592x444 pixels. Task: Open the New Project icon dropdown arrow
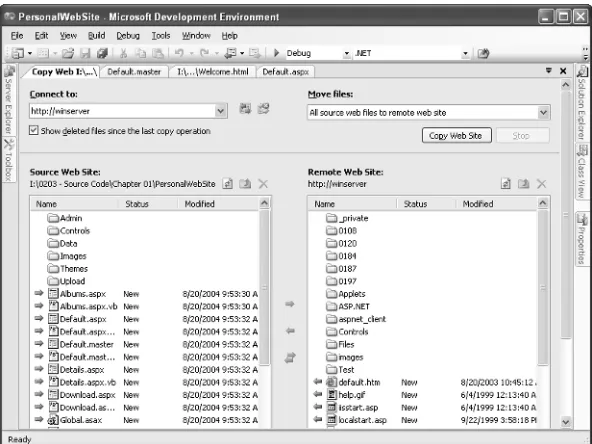click(x=30, y=54)
